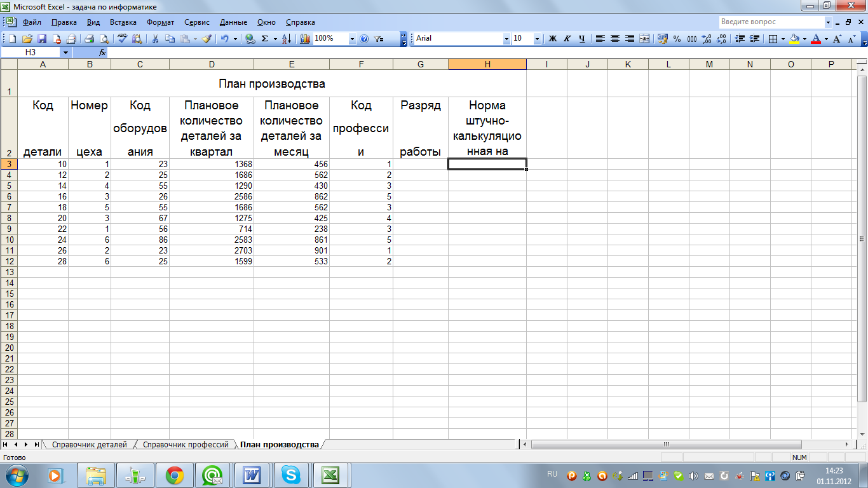The image size is (868, 488).
Task: Decrease decimal places
Action: pos(721,39)
